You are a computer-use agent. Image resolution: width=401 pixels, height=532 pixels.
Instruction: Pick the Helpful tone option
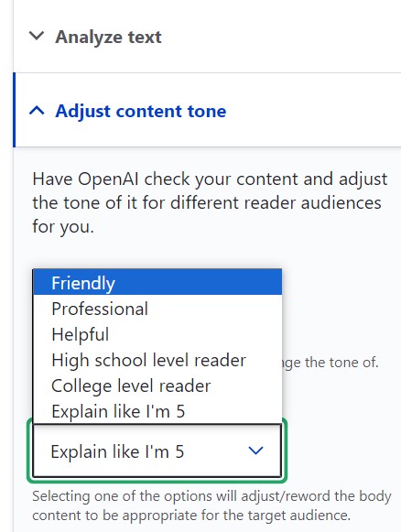(x=157, y=334)
